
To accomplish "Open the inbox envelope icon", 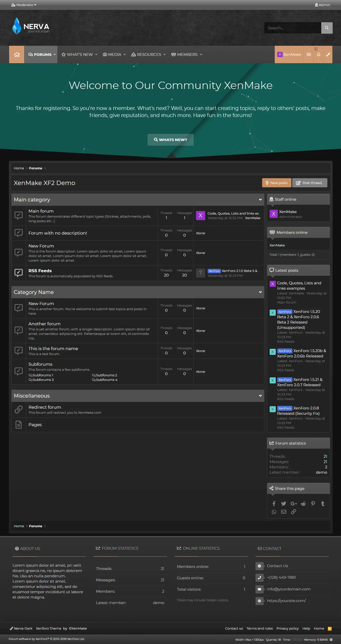I will pos(309,54).
